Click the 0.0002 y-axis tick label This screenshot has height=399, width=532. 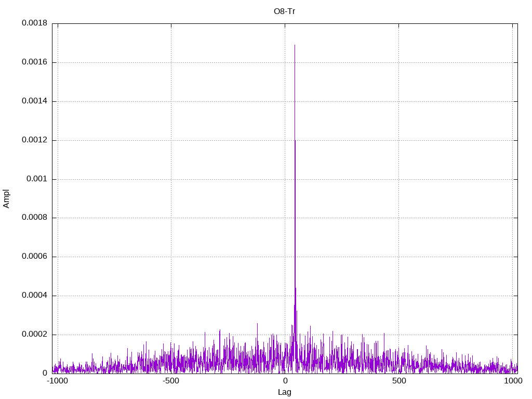tap(34, 335)
